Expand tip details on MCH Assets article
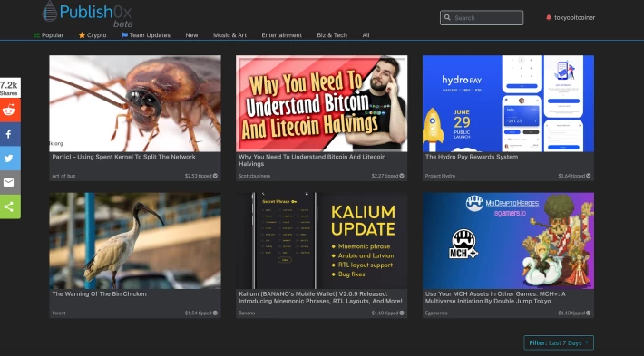 (588, 313)
